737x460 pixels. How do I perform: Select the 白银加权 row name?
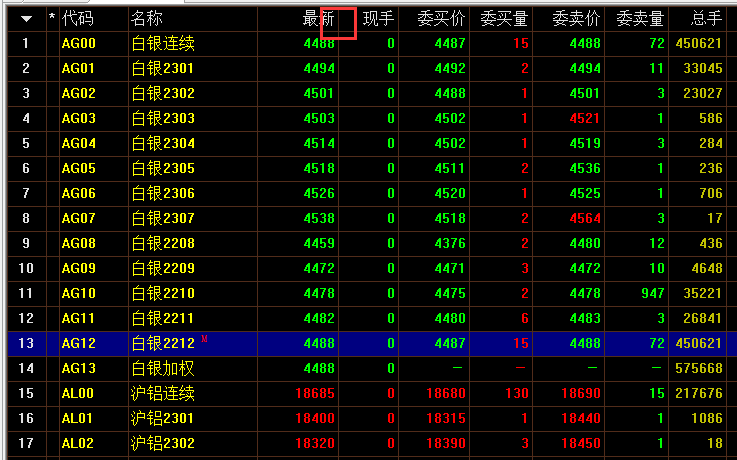[163, 368]
